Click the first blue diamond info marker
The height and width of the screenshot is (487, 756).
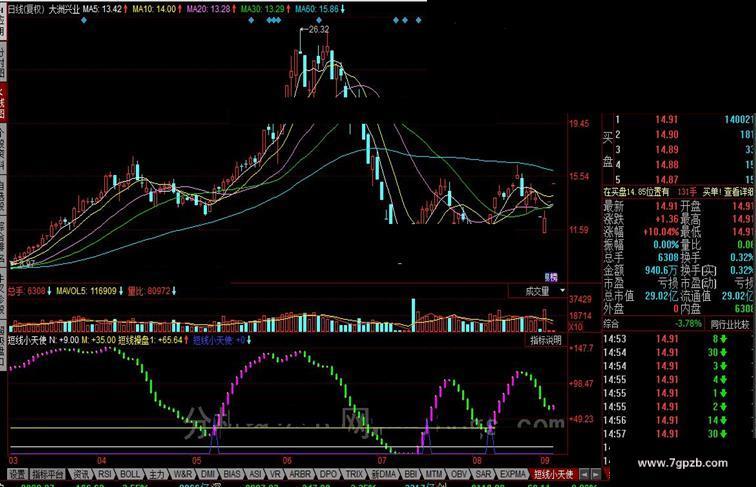coord(84,20)
